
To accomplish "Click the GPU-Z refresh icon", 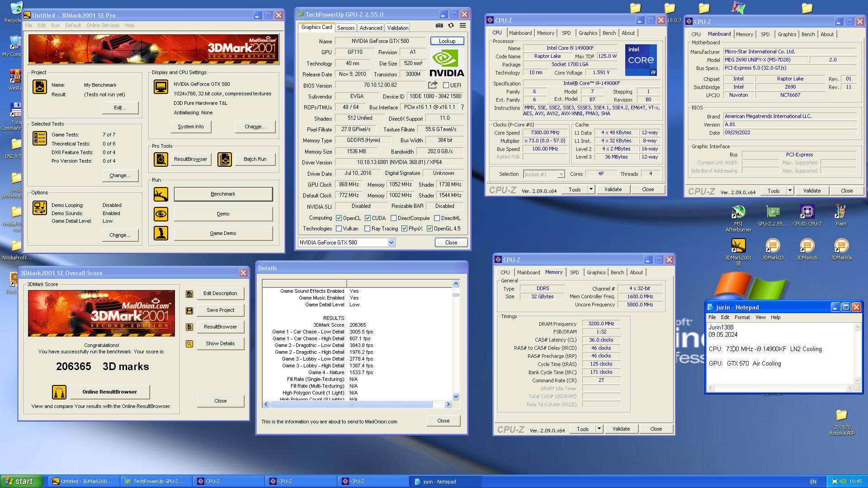I will click(x=451, y=26).
